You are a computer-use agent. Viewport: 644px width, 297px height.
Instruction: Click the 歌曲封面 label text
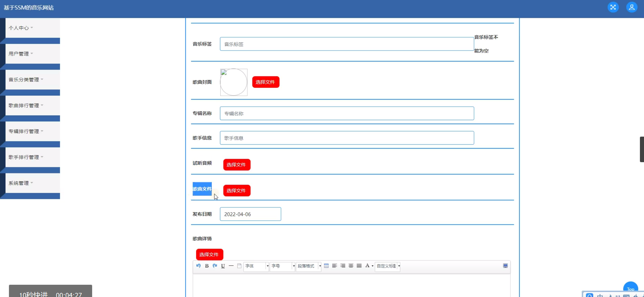pyautogui.click(x=202, y=82)
